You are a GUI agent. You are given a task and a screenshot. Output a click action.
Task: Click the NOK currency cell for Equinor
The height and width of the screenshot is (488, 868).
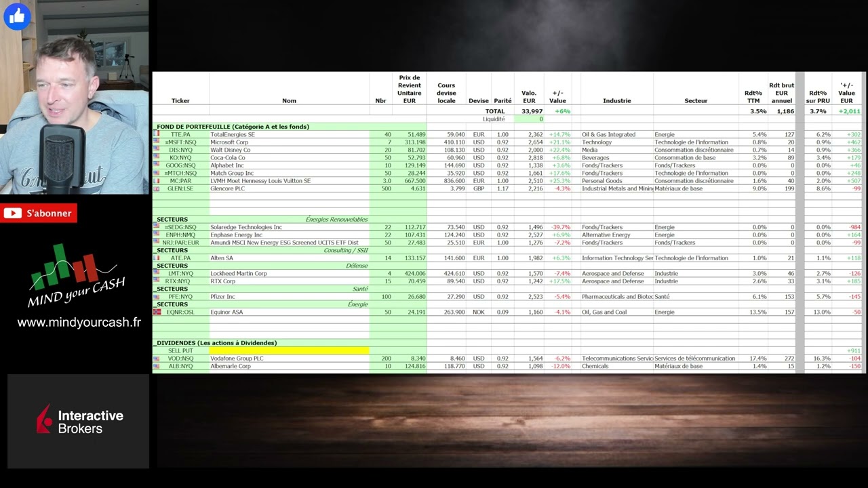[x=479, y=312]
